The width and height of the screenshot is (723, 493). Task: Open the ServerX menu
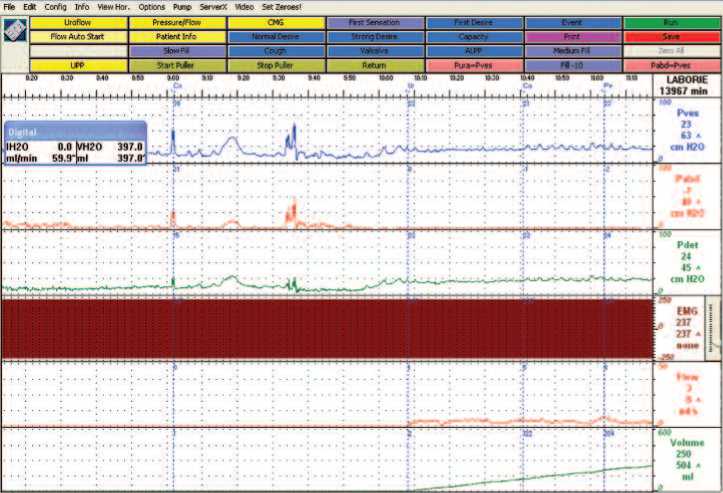click(x=213, y=7)
